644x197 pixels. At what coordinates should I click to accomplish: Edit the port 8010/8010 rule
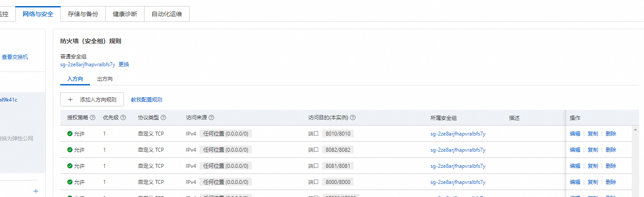click(575, 134)
